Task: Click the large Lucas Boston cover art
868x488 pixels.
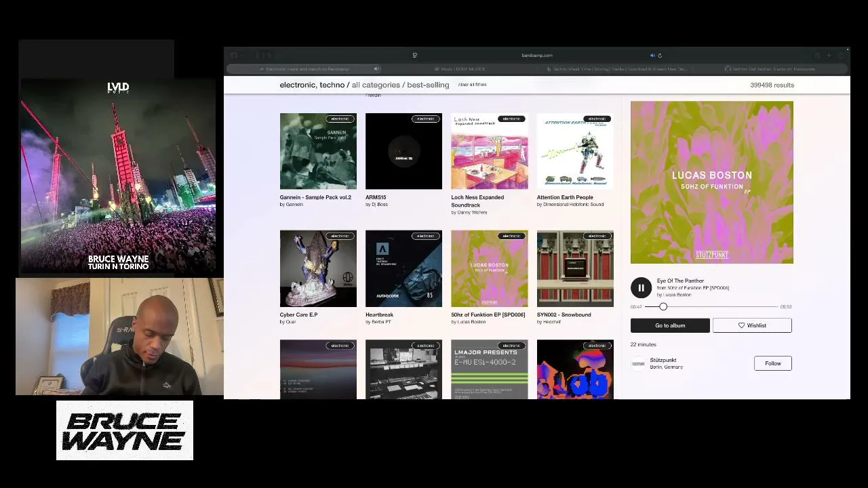Action: (x=711, y=182)
